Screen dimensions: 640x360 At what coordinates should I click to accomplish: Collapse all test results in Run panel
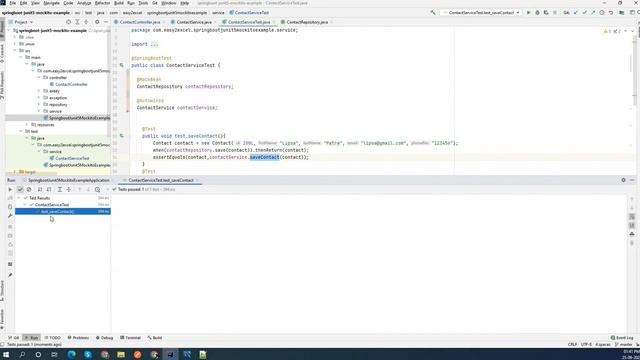click(x=69, y=189)
